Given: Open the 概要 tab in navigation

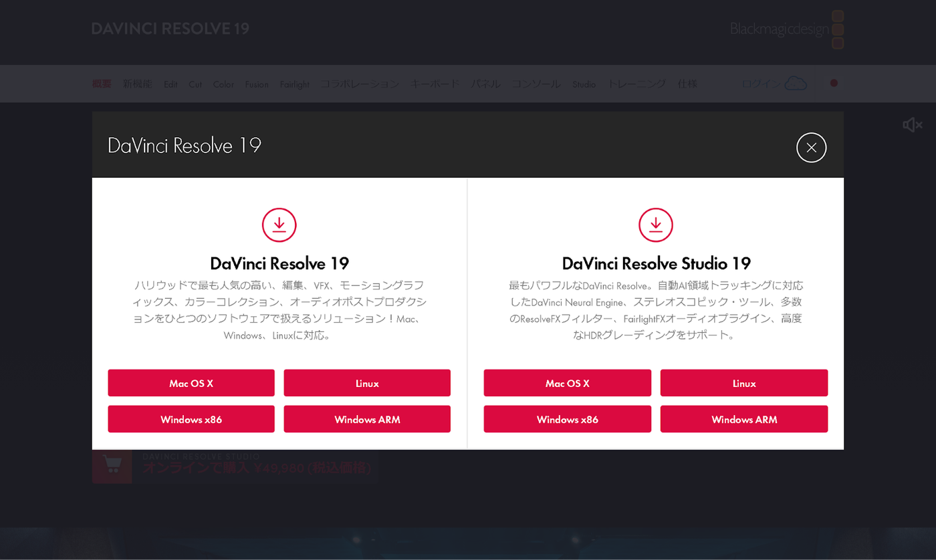Looking at the screenshot, I should (102, 84).
